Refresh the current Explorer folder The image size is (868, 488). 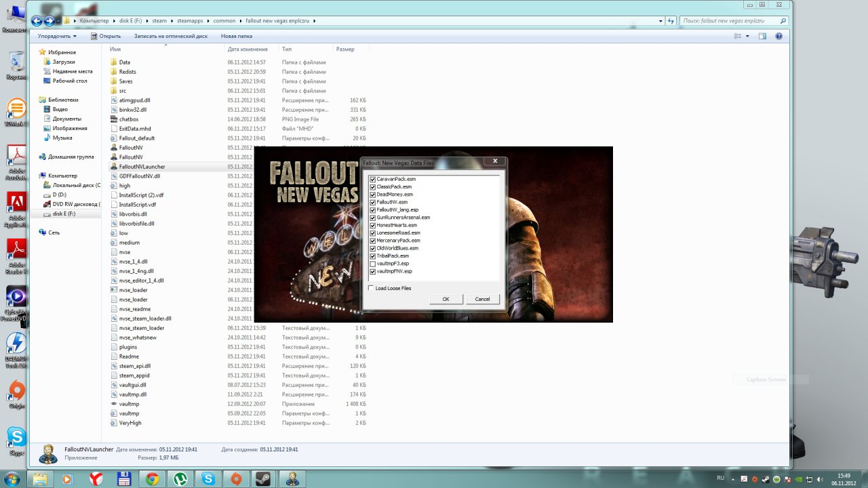coord(671,21)
